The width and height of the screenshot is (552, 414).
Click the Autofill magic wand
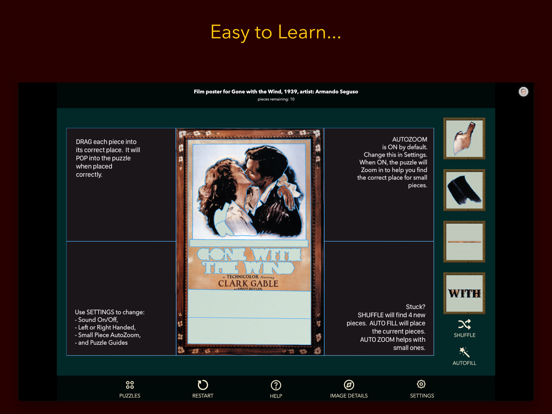tap(464, 356)
